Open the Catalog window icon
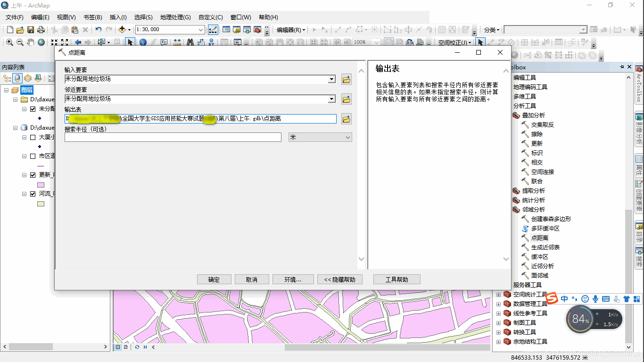This screenshot has height=362, width=644. pyautogui.click(x=237, y=30)
